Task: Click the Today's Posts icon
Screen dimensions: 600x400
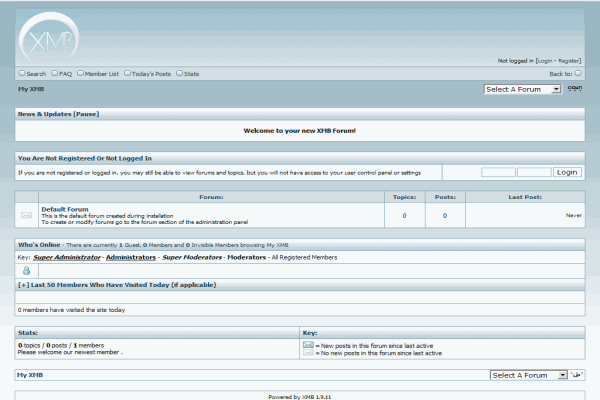Action: pyautogui.click(x=127, y=73)
